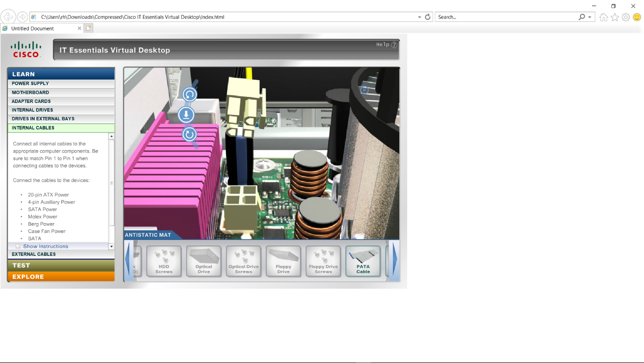Open the POWER SUPPLY lesson
Image resolution: width=644 pixels, height=363 pixels.
(61, 84)
